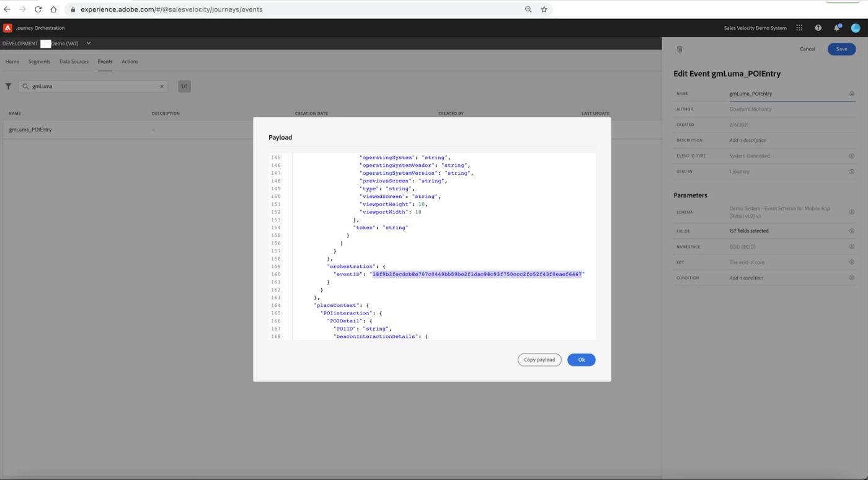The width and height of the screenshot is (868, 480).
Task: Click 157 fields selected value
Action: 749,231
